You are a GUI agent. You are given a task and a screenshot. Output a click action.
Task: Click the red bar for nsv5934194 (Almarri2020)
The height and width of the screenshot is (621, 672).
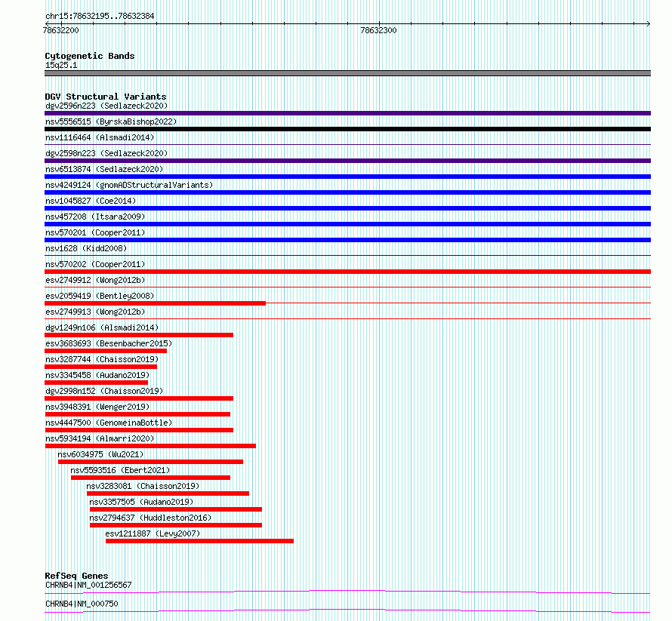(150, 446)
